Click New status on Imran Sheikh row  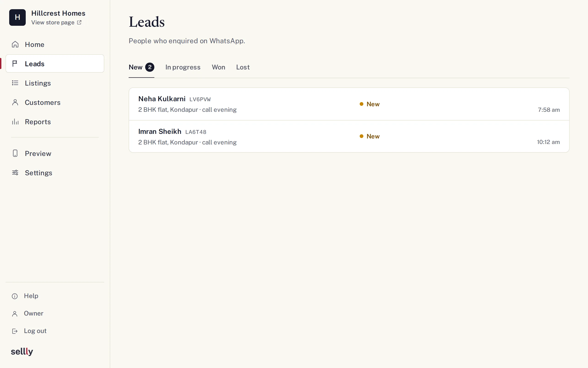[x=370, y=136]
